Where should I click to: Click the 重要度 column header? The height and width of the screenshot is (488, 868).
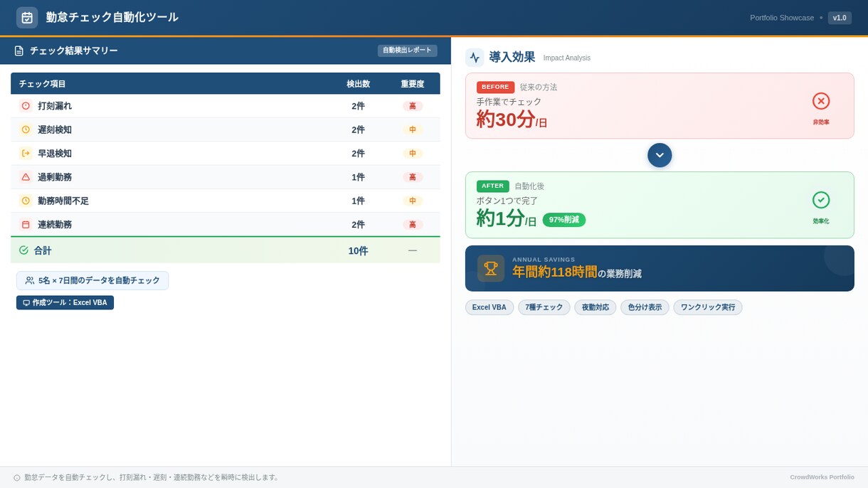point(413,84)
